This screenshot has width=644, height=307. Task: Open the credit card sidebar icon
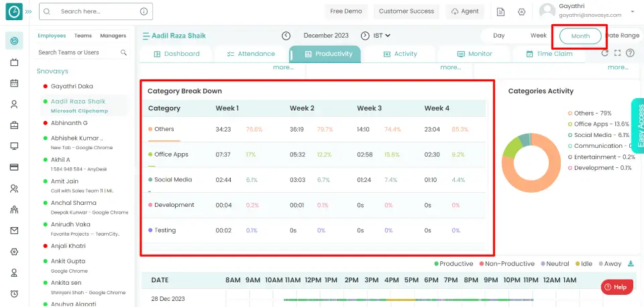pos(14,167)
